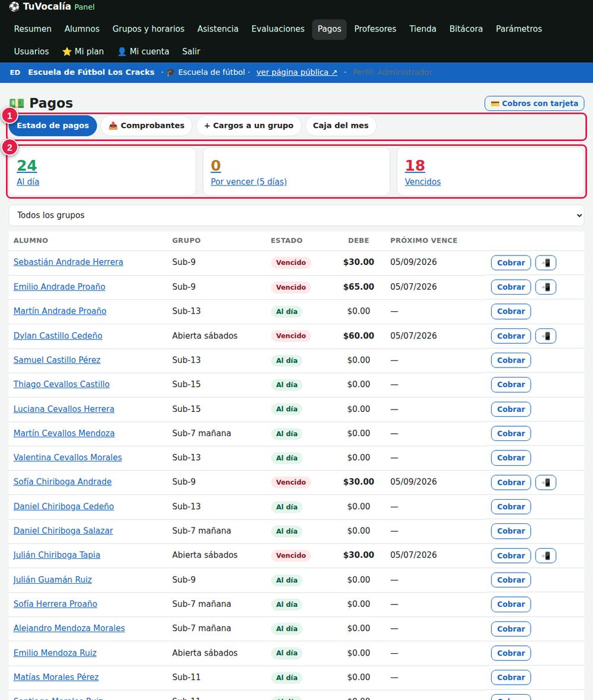Open student Daniel Chiriboga Salazar
This screenshot has width=593, height=700.
[x=63, y=531]
